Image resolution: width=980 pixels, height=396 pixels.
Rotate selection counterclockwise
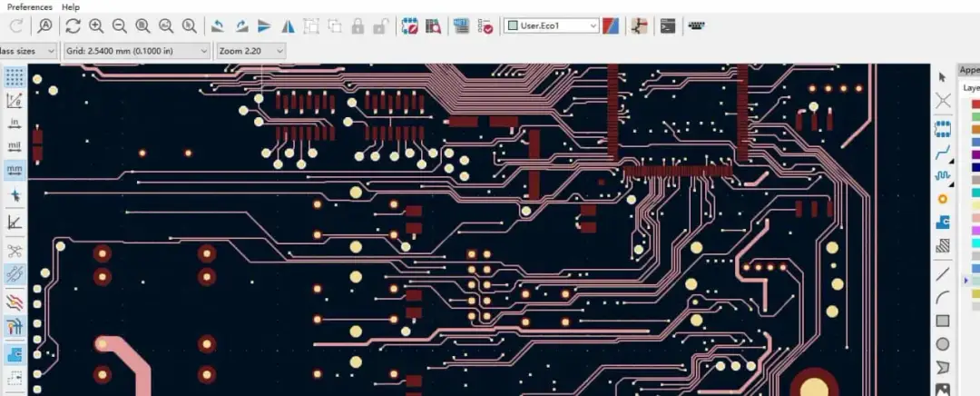[218, 25]
